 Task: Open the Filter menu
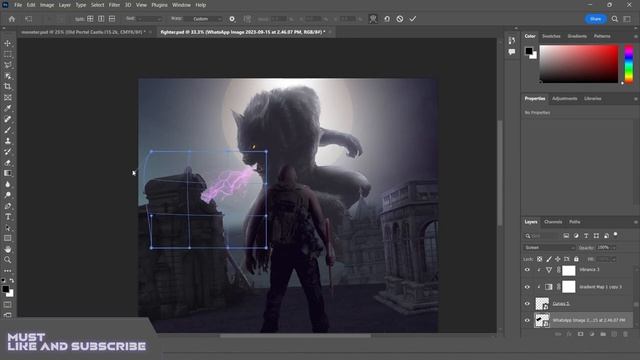[x=114, y=5]
